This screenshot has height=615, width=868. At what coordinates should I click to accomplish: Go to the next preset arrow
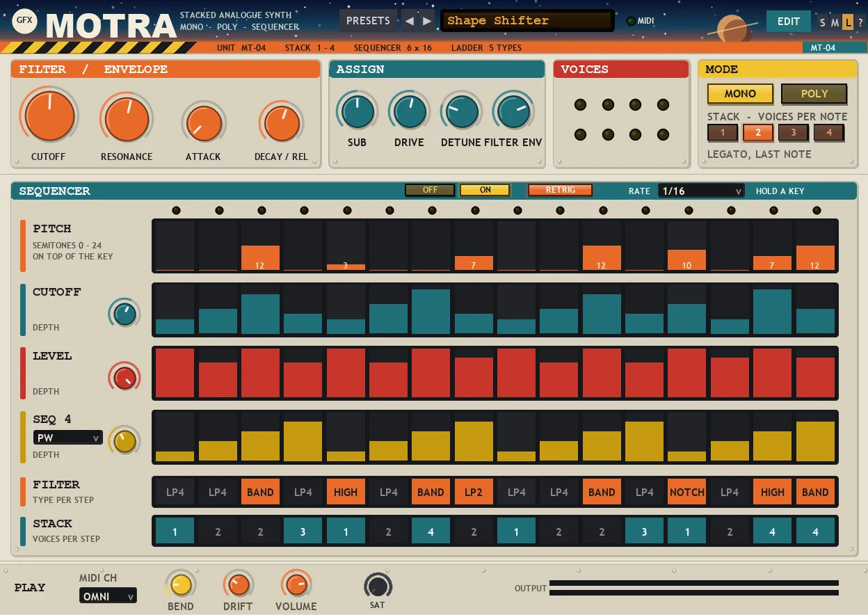point(427,21)
